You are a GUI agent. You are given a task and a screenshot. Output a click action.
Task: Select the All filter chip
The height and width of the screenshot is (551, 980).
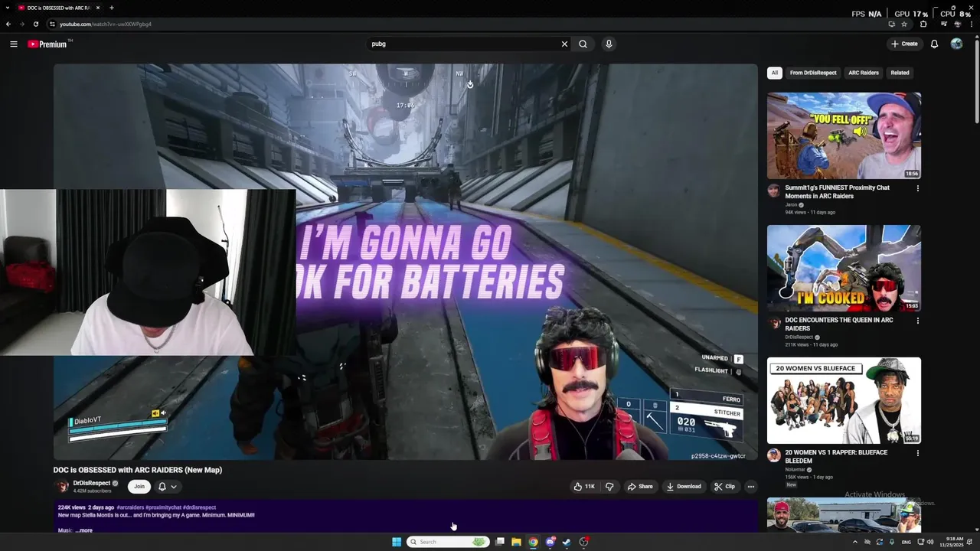click(x=774, y=73)
